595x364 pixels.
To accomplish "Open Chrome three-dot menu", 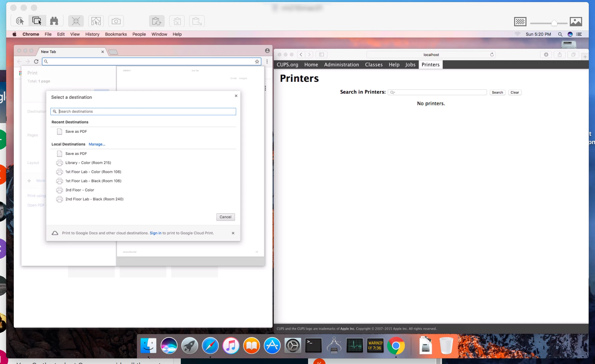I will coord(267,62).
